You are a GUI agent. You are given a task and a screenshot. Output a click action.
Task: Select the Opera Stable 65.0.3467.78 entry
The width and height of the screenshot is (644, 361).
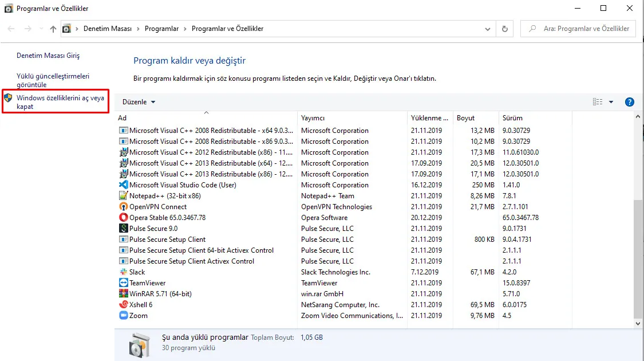click(168, 218)
